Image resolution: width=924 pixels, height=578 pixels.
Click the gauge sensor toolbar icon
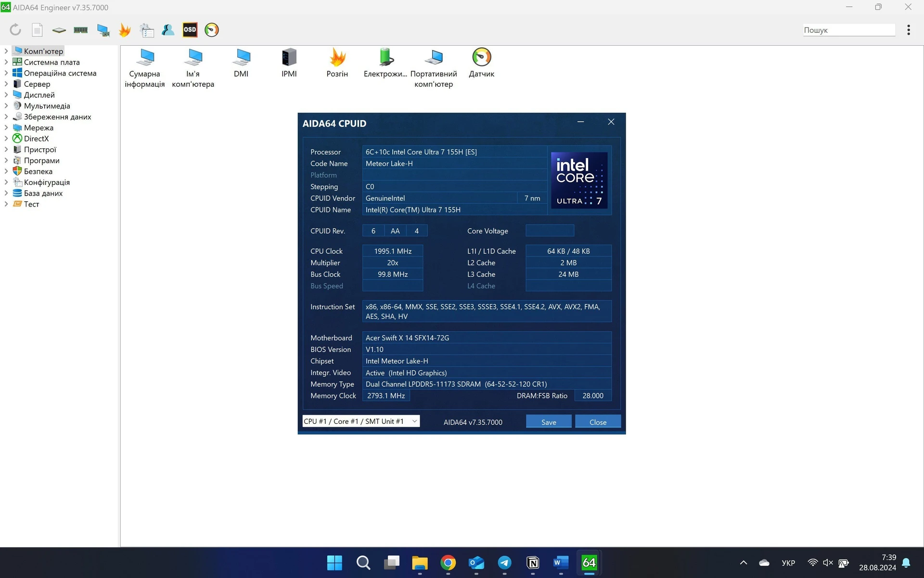212,30
